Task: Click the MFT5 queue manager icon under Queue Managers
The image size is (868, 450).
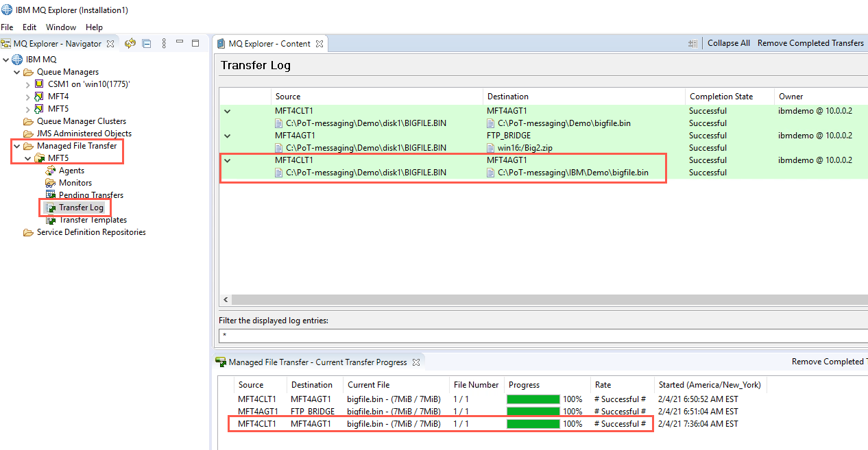Action: [39, 109]
